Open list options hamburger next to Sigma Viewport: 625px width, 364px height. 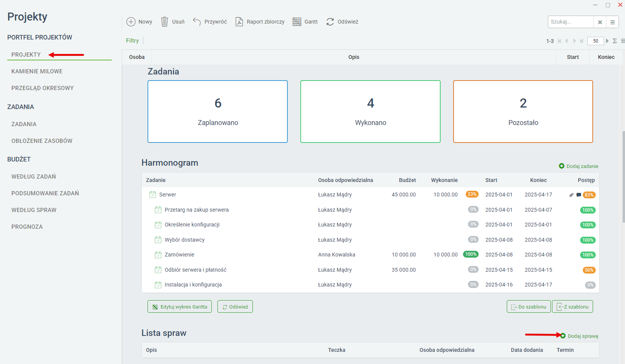[x=623, y=41]
